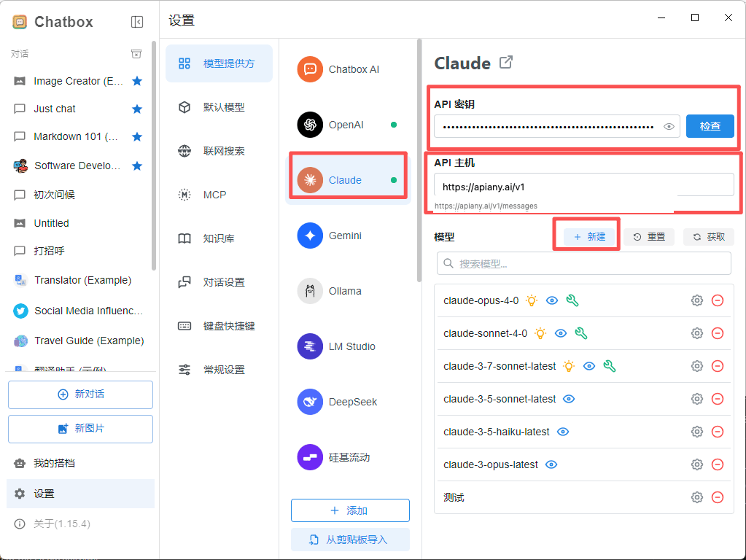746x560 pixels.
Task: Open 我的搭档 in the sidebar
Action: point(80,464)
